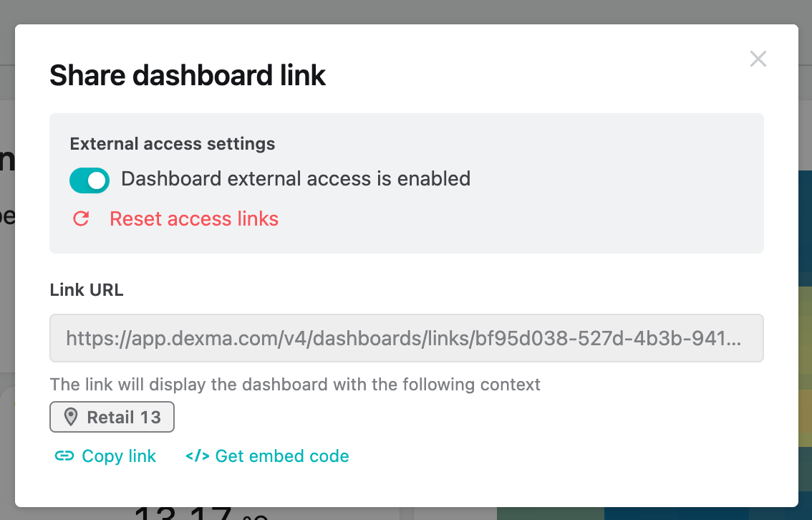Image resolution: width=812 pixels, height=520 pixels.
Task: Click the chain icon next to Copy link
Action: (x=64, y=456)
